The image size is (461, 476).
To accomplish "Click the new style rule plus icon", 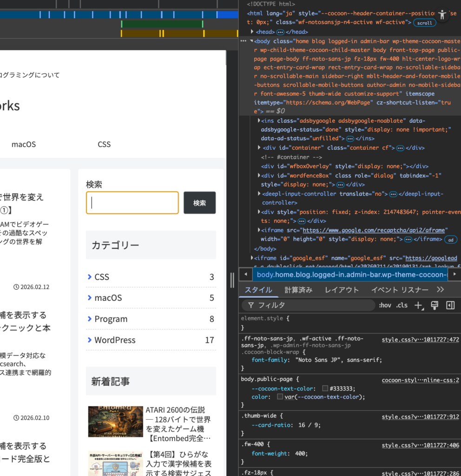I will pyautogui.click(x=418, y=305).
